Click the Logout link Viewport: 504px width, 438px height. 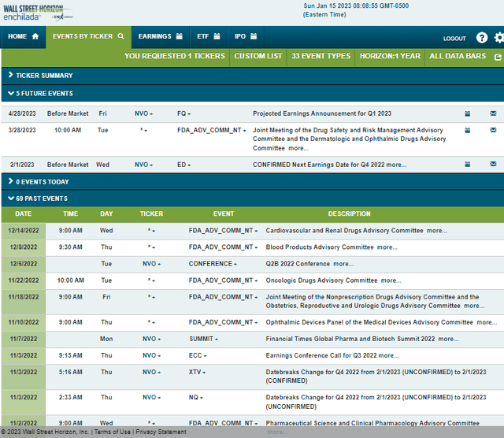tap(454, 39)
